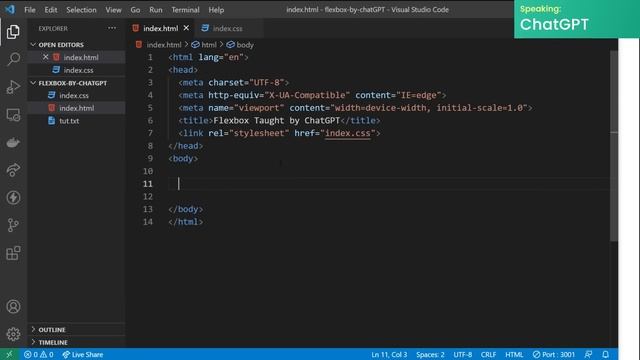640x360 pixels.
Task: Open Explorer more actions ellipsis
Action: point(112,28)
